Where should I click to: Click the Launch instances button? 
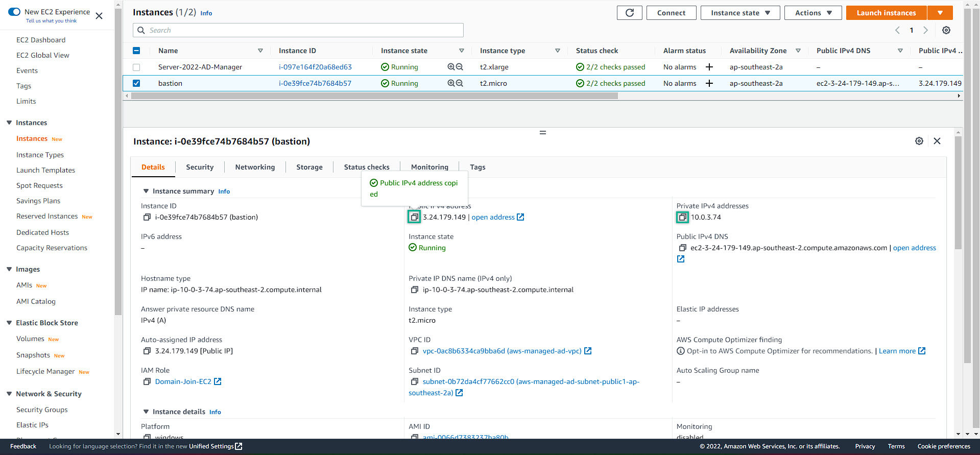pyautogui.click(x=886, y=13)
